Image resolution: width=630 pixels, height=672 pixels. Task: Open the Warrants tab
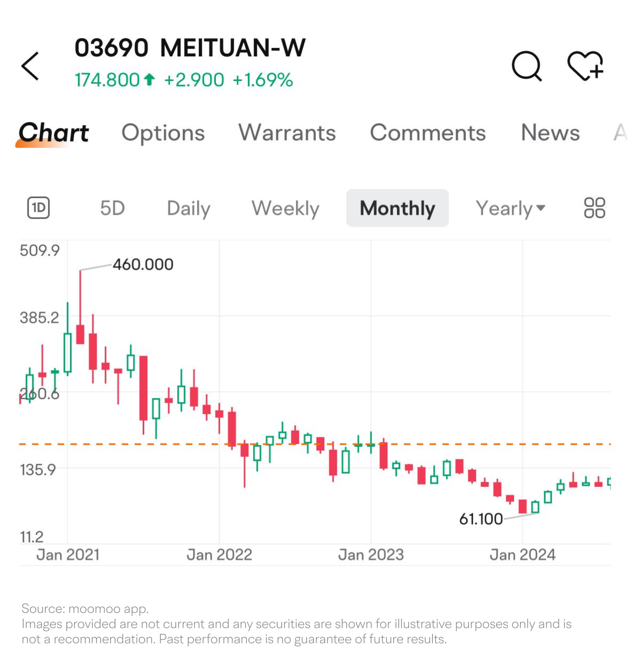pos(287,133)
